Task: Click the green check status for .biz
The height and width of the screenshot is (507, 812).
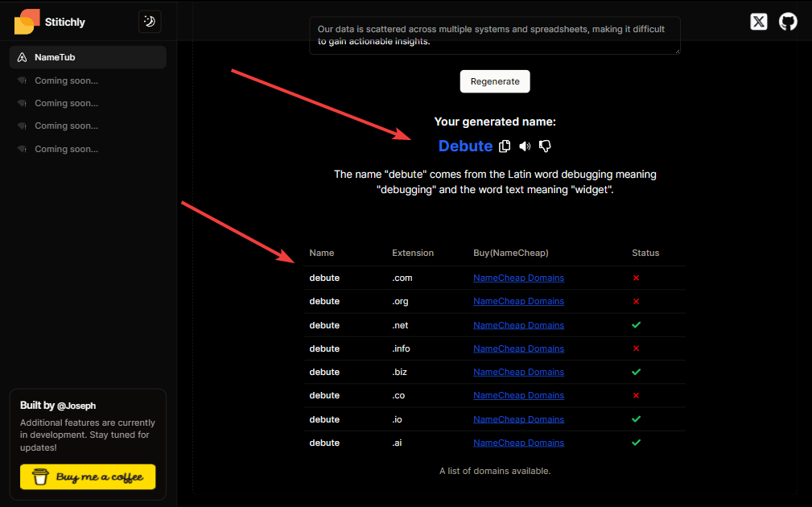Action: click(636, 372)
